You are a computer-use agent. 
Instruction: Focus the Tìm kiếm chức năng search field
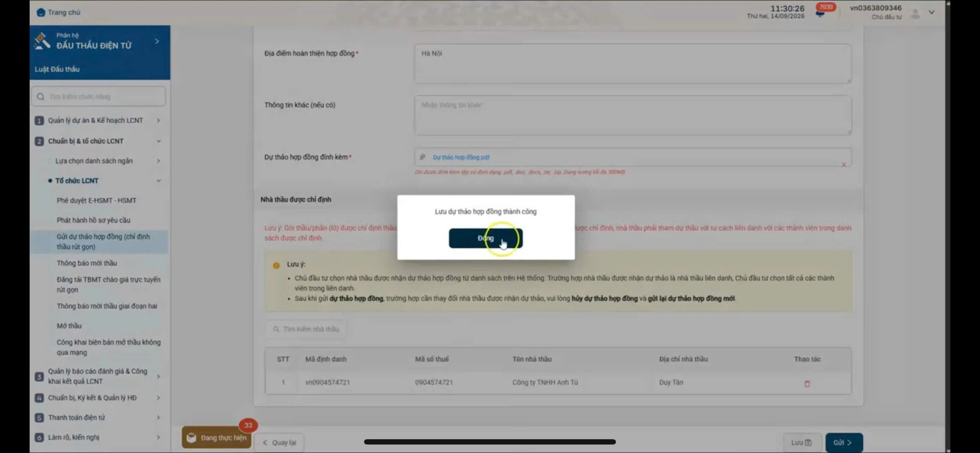point(98,97)
